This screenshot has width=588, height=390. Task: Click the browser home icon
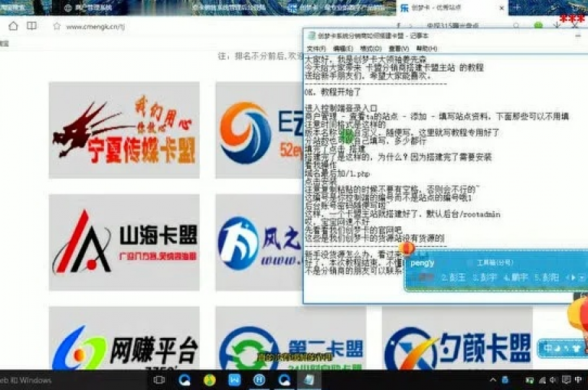coord(13,26)
